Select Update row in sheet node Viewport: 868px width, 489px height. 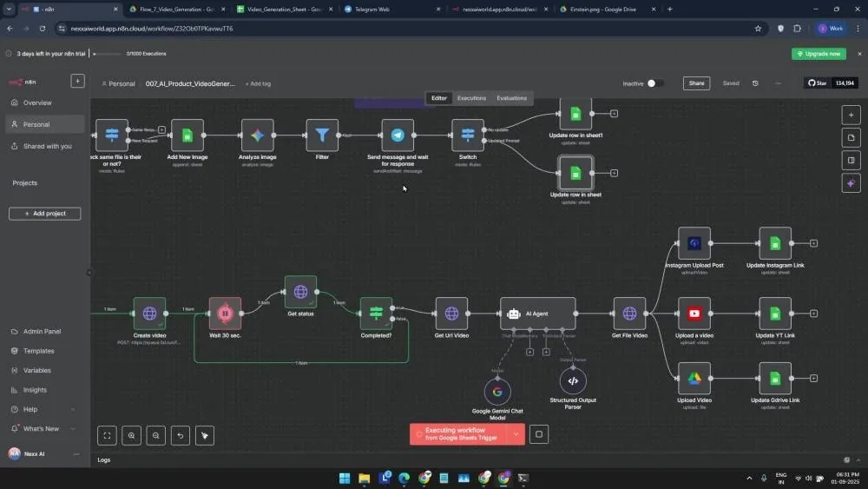(x=575, y=173)
